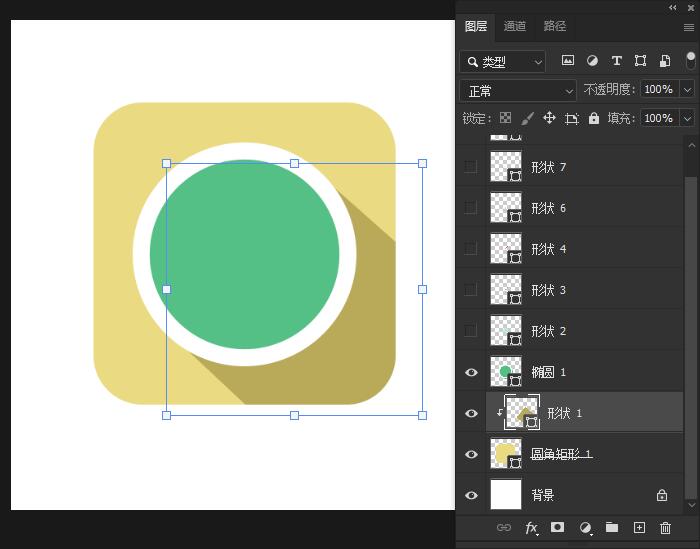Viewport: 700px width, 549px height.
Task: Open the 类型 filter type dropdown
Action: click(503, 62)
